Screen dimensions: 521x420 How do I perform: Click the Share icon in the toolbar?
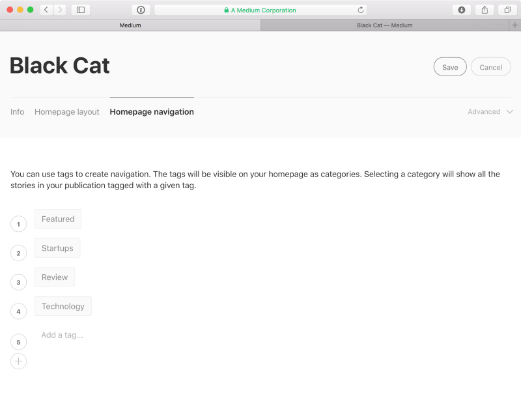pos(485,10)
